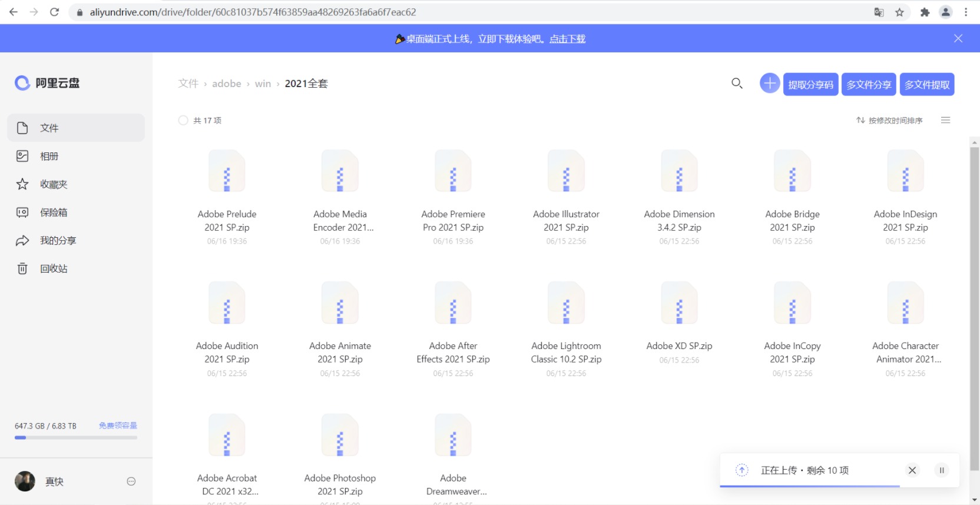Image resolution: width=980 pixels, height=505 pixels.
Task: Open 回收站 in the sidebar
Action: click(x=76, y=268)
